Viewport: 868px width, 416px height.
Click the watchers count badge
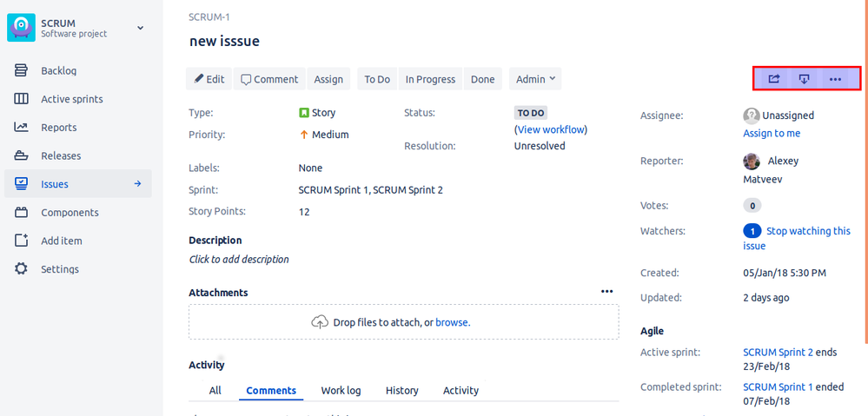752,231
